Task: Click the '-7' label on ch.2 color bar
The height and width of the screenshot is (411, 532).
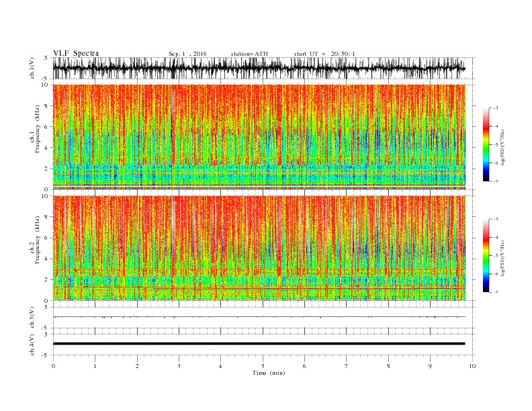Action: click(x=496, y=292)
